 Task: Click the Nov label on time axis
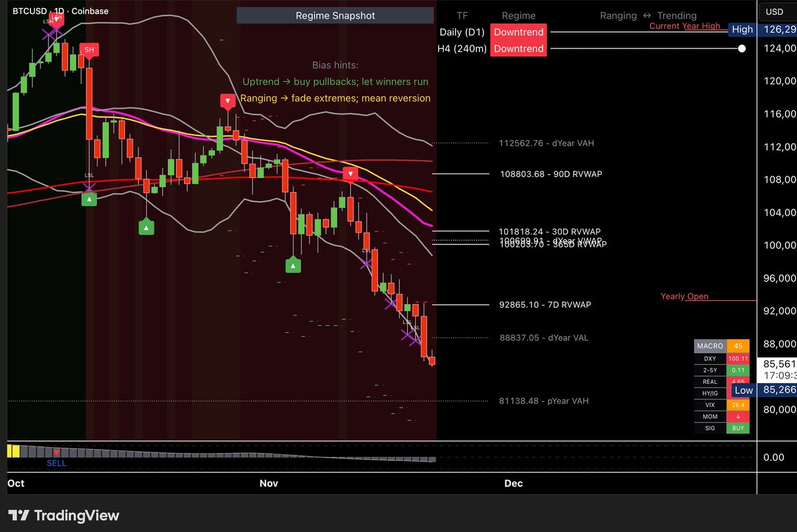268,483
